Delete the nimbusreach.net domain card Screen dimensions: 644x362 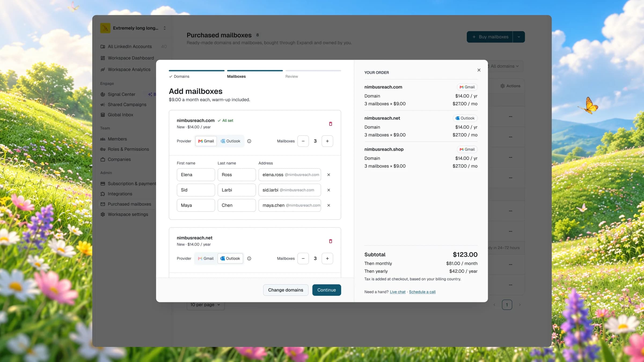click(x=331, y=241)
